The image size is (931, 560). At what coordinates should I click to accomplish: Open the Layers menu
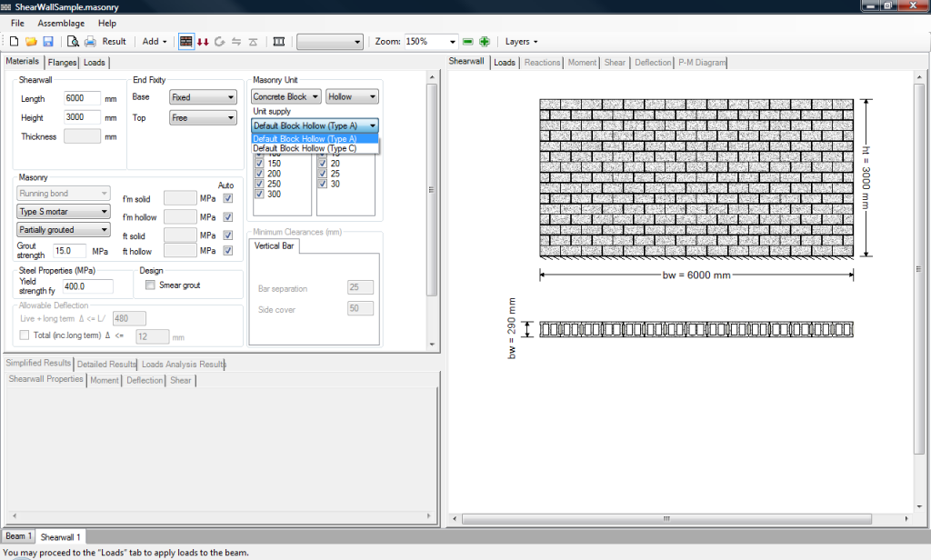tap(518, 41)
